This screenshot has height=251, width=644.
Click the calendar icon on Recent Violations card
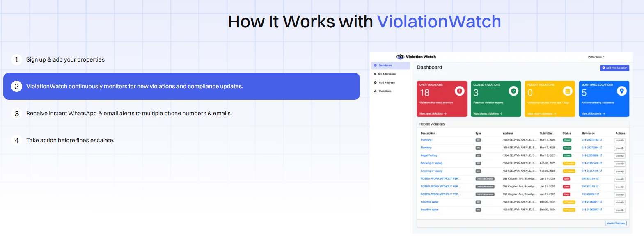click(x=568, y=91)
